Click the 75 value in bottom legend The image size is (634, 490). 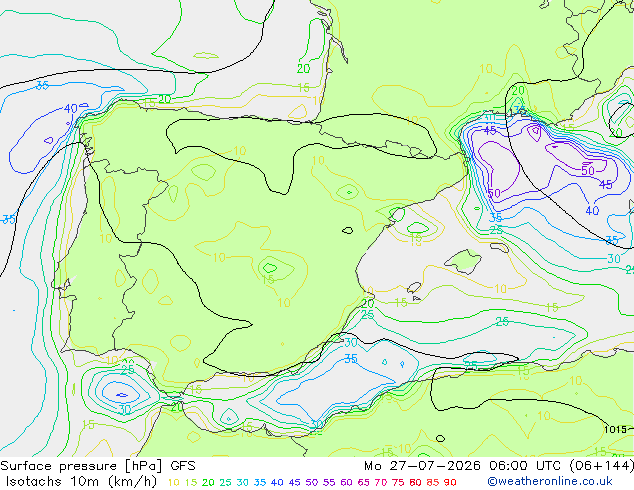pyautogui.click(x=398, y=482)
